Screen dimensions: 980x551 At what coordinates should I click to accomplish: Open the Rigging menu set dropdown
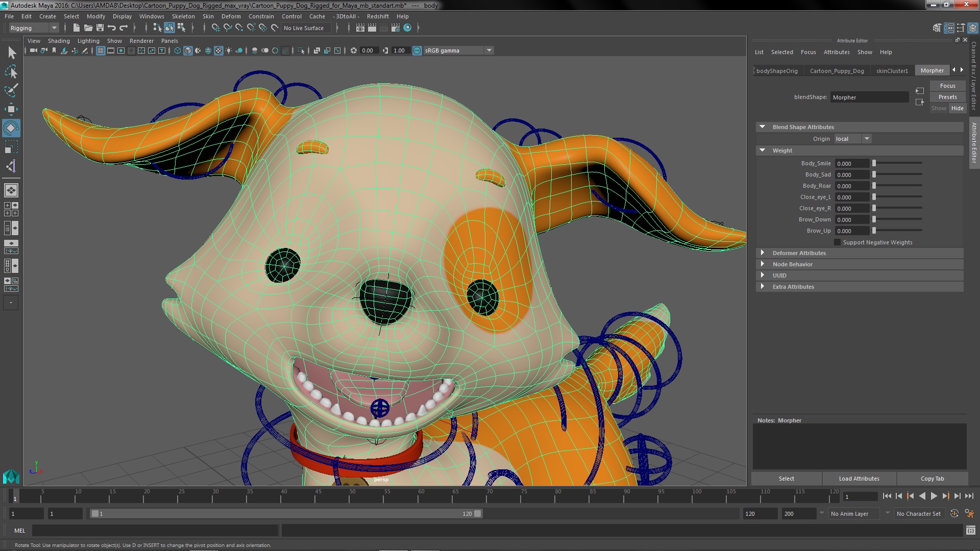tap(34, 28)
